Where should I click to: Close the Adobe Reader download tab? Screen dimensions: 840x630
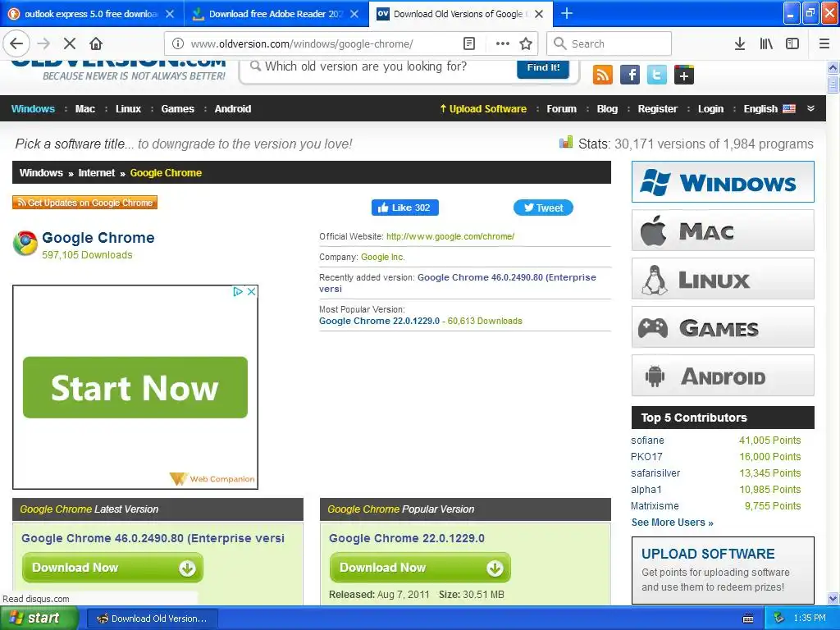pos(354,14)
